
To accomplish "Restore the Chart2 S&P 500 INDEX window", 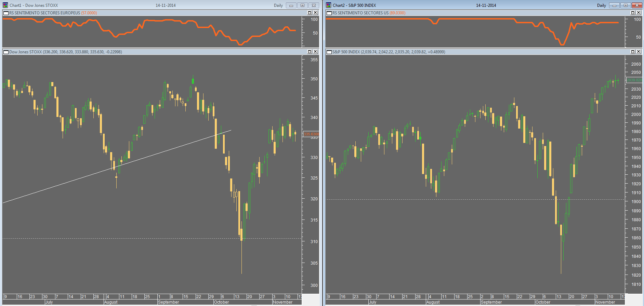I will pyautogui.click(x=626, y=5).
